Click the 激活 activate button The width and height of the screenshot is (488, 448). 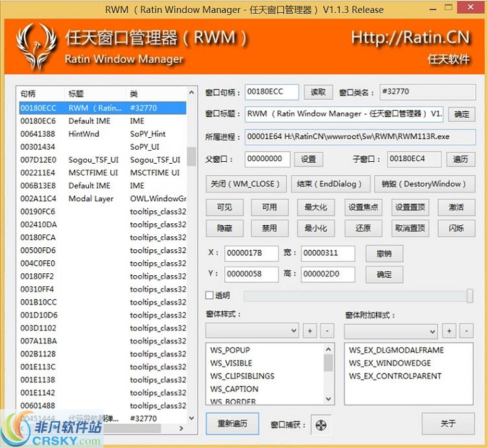[456, 207]
